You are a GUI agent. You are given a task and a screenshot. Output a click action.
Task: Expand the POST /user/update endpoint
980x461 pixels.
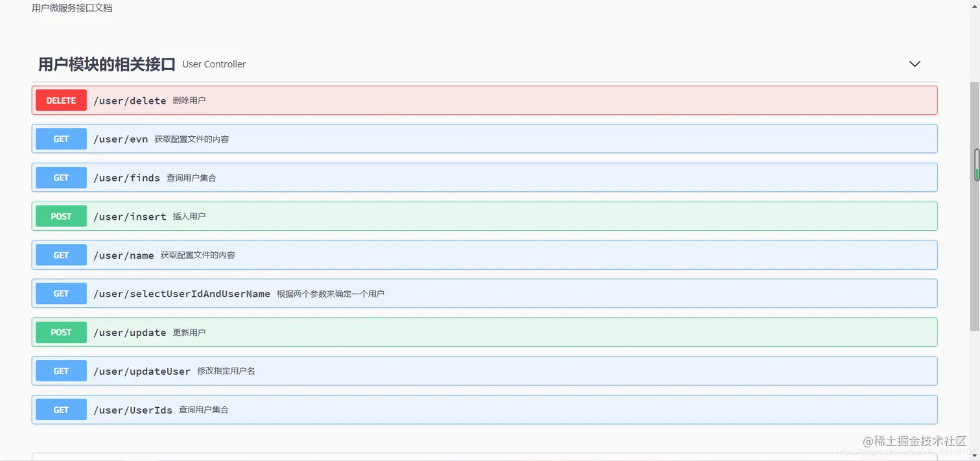coord(484,333)
